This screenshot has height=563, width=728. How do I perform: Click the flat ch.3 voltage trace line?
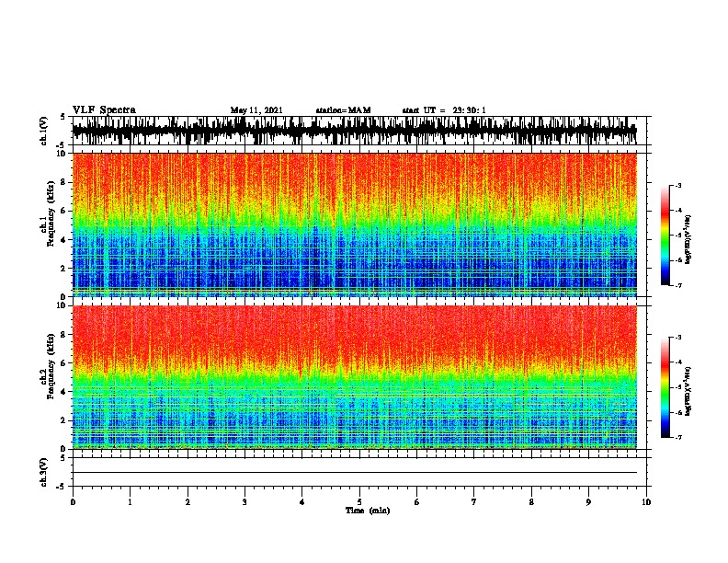click(355, 473)
